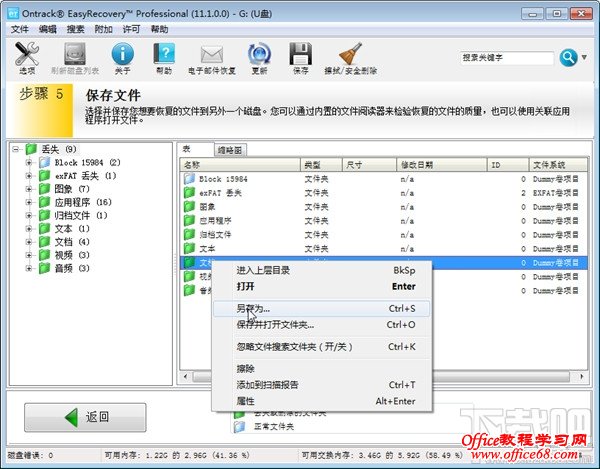Image resolution: width=600 pixels, height=469 pixels.
Task: Open the 选项 options tool icon
Action: 27,54
